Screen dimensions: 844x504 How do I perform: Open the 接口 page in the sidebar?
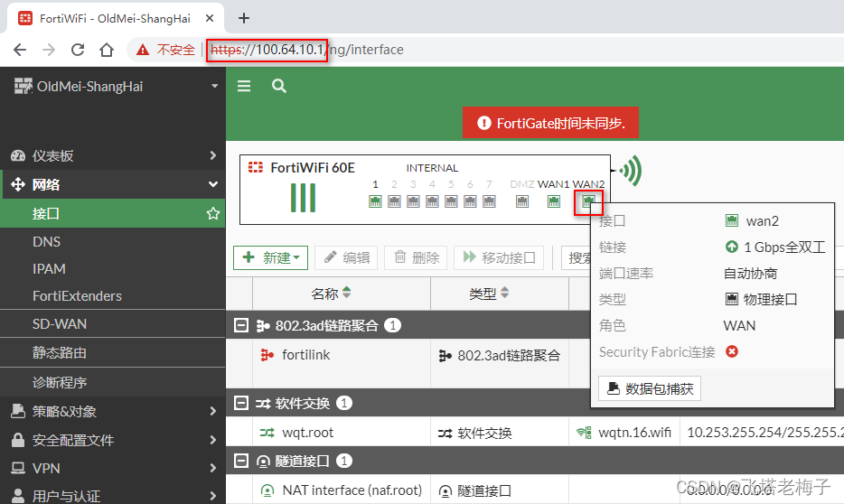[112, 213]
